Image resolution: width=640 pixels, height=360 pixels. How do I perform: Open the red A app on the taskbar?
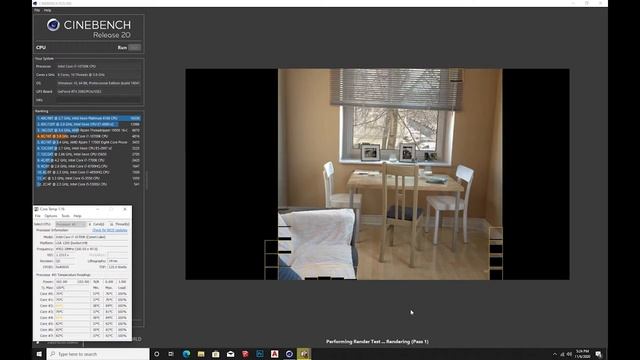274,354
